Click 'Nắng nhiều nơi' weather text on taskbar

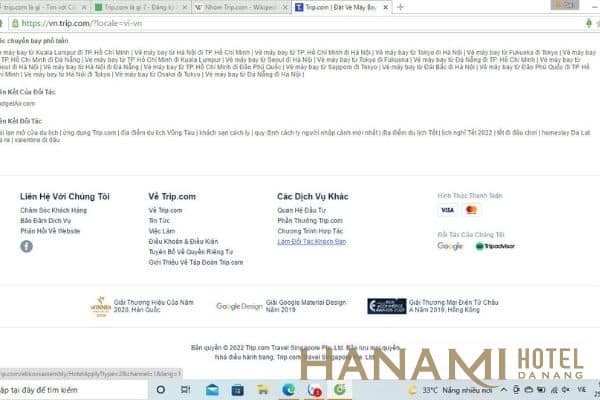(x=467, y=390)
